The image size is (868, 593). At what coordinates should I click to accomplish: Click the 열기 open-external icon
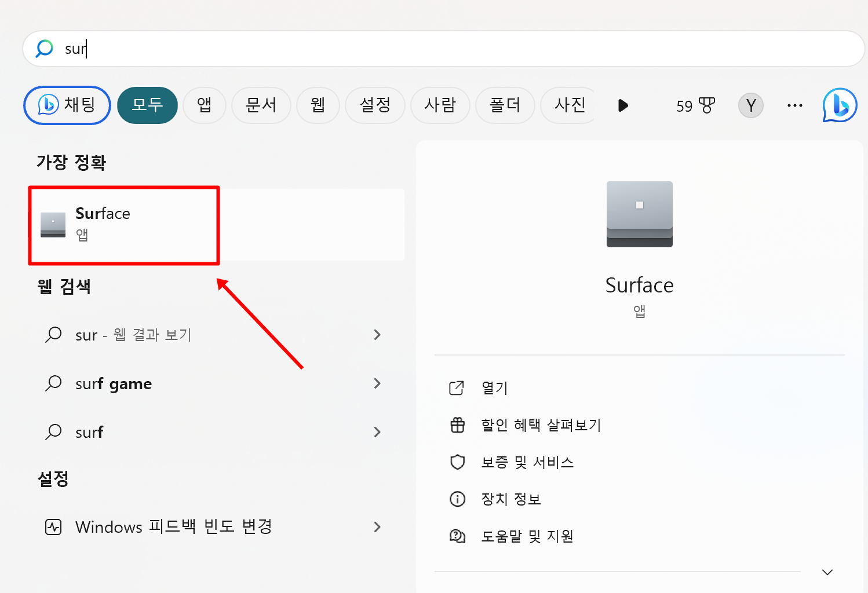pyautogui.click(x=457, y=388)
